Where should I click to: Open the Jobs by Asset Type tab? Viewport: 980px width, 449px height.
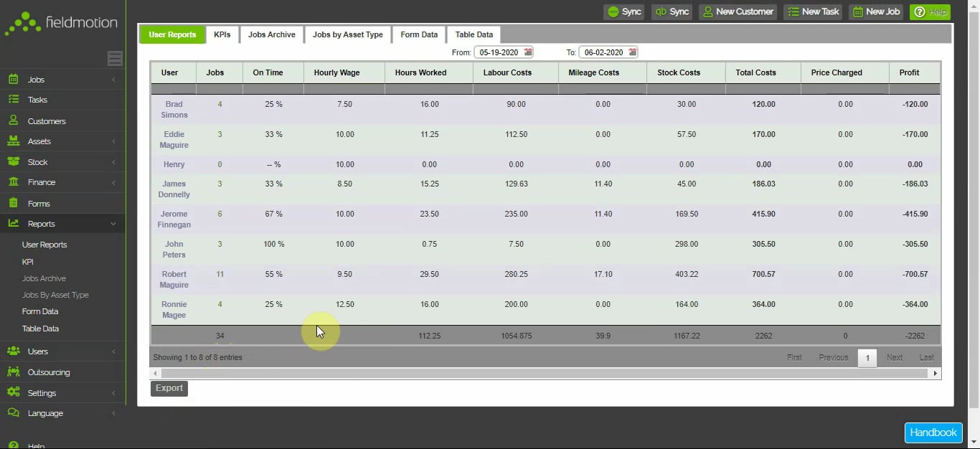point(348,34)
